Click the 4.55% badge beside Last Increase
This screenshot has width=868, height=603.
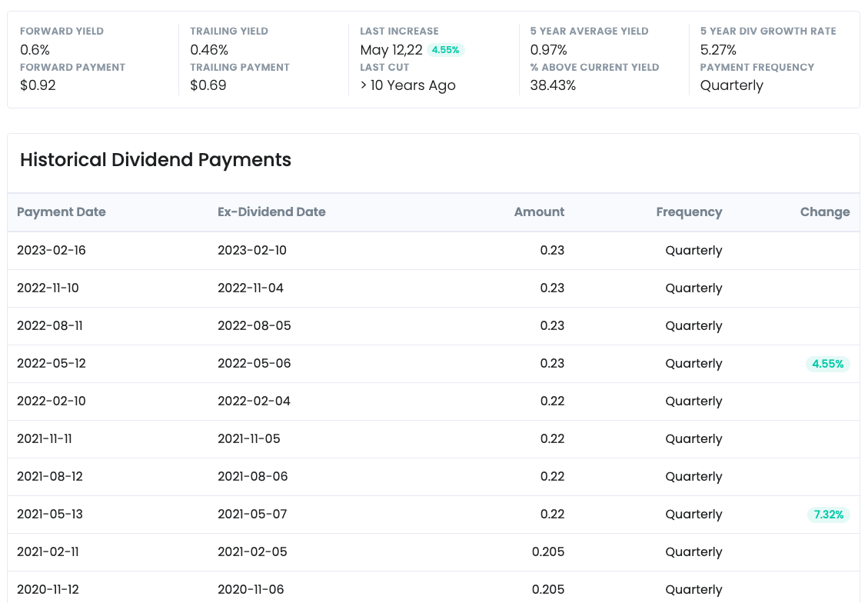pos(445,50)
